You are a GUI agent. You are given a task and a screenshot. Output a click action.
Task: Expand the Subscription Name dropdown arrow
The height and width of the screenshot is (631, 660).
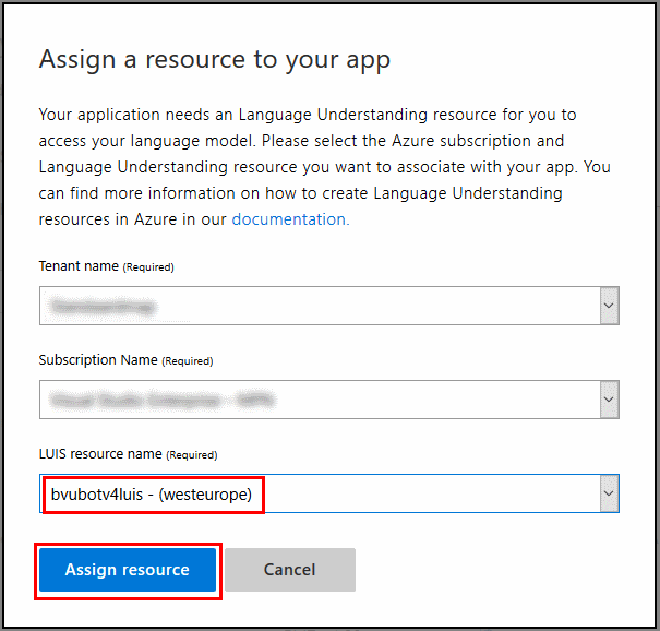click(609, 400)
